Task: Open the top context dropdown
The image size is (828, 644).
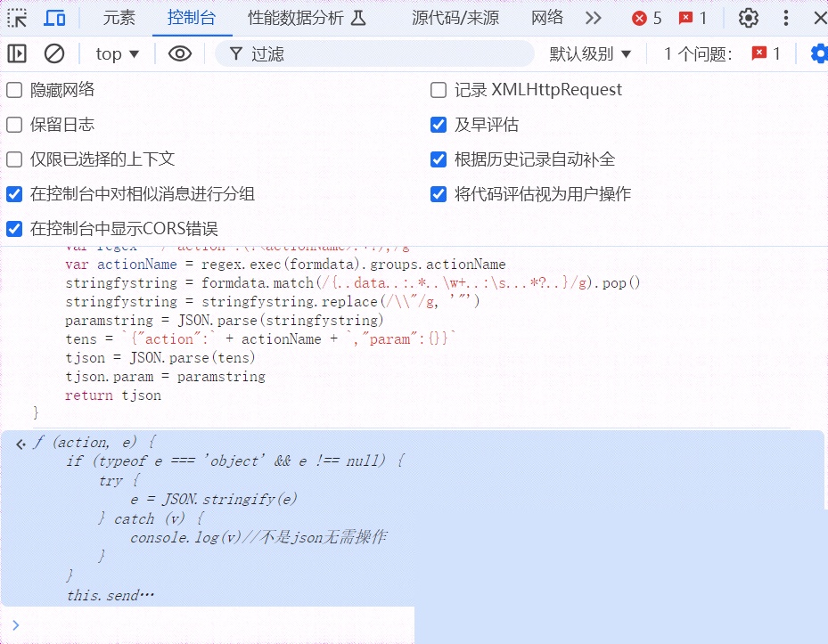Action: click(x=118, y=53)
